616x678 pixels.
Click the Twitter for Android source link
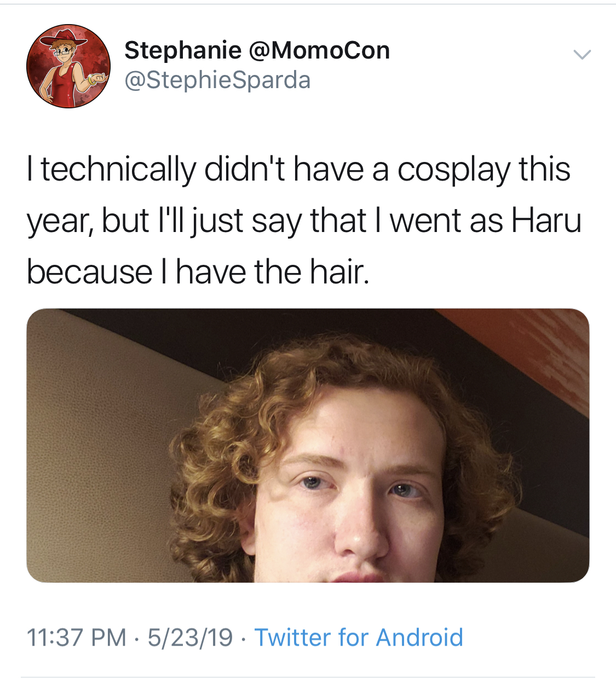point(359,638)
